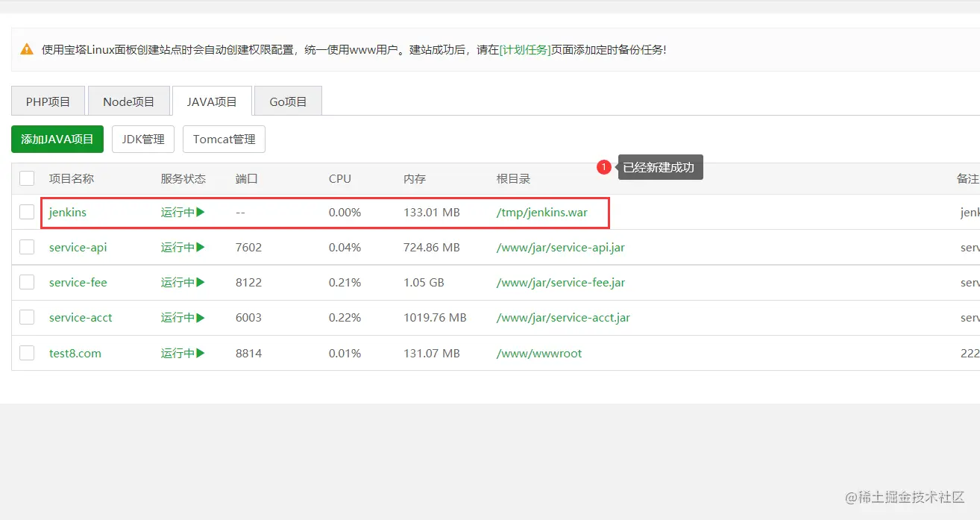980x520 pixels.
Task: Follow the 计划任务 link in the notice
Action: pyautogui.click(x=525, y=50)
